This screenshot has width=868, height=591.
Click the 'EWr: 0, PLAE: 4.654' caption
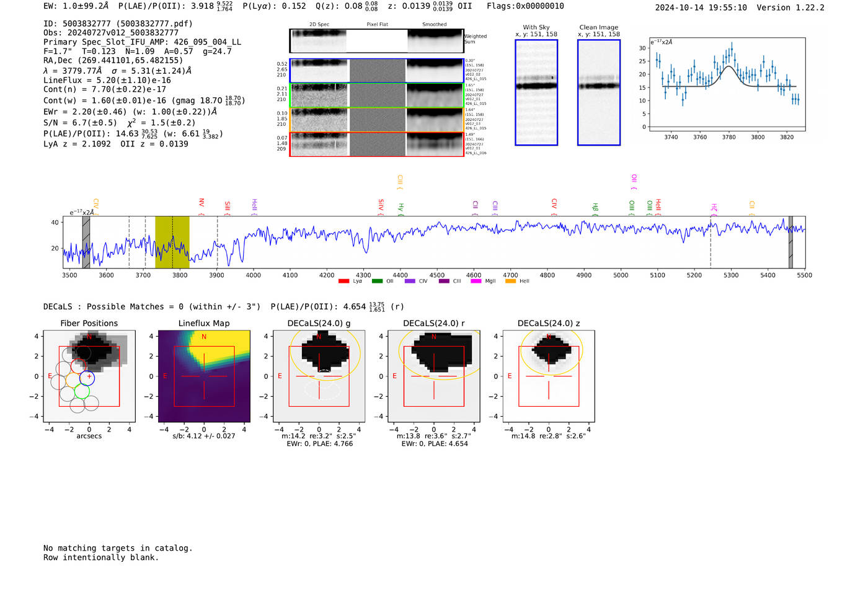(435, 443)
